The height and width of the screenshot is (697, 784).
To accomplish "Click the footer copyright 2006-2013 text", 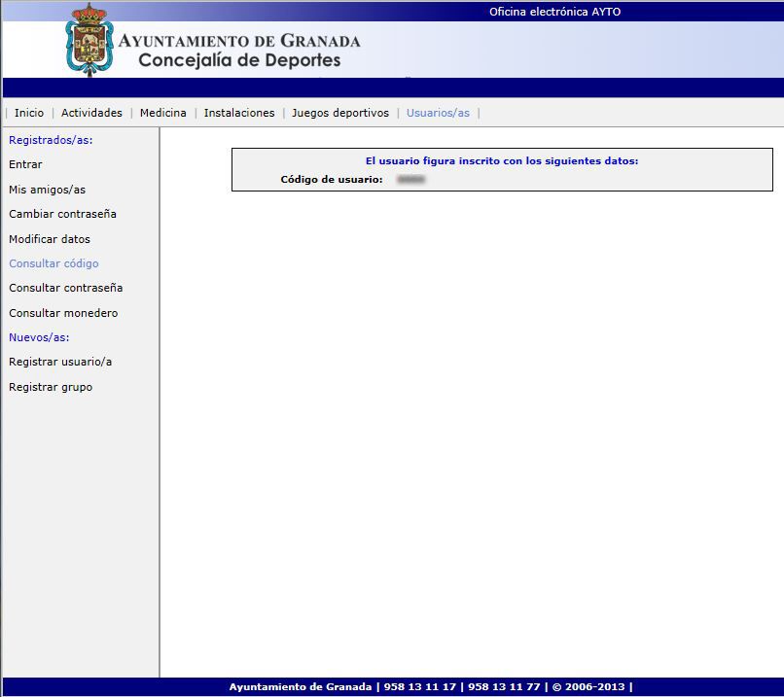I will click(588, 687).
